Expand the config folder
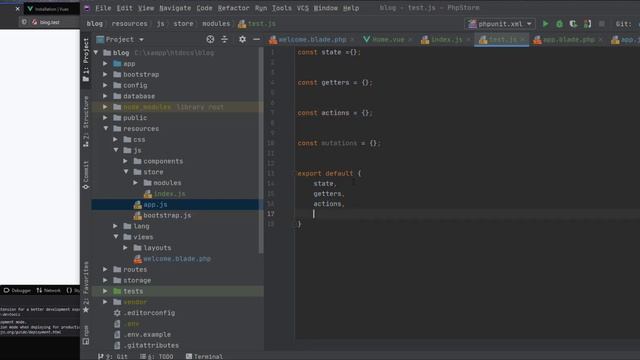 (105, 85)
